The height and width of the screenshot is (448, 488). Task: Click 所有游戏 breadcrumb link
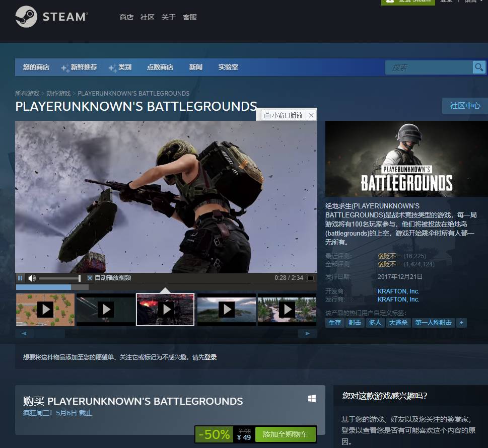click(x=27, y=93)
